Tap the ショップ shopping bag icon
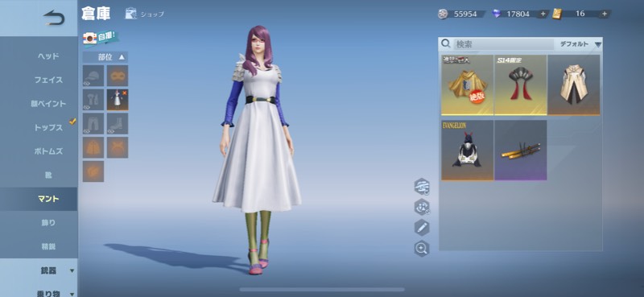This screenshot has width=644, height=297. [x=131, y=14]
